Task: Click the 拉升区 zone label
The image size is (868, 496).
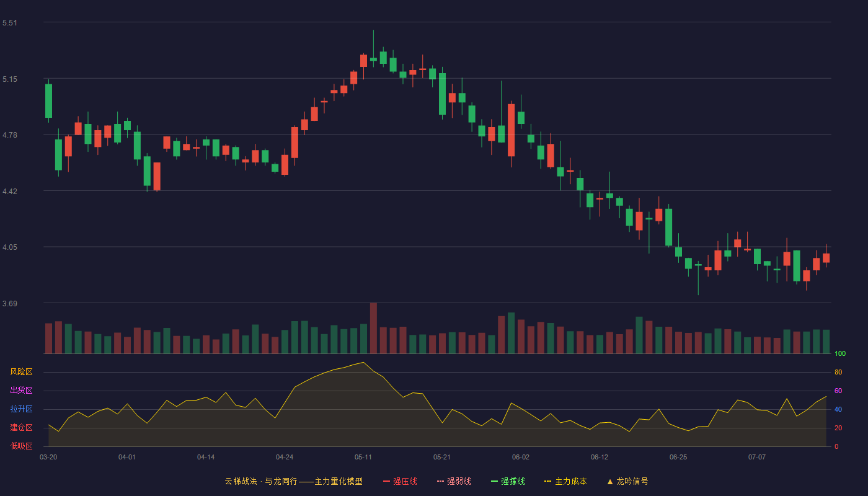Action: [x=21, y=409]
